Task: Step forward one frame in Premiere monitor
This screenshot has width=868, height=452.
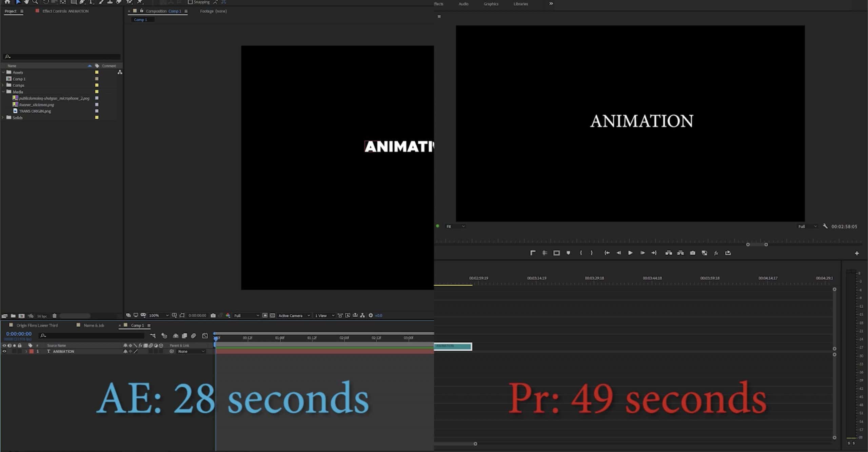Action: (642, 253)
